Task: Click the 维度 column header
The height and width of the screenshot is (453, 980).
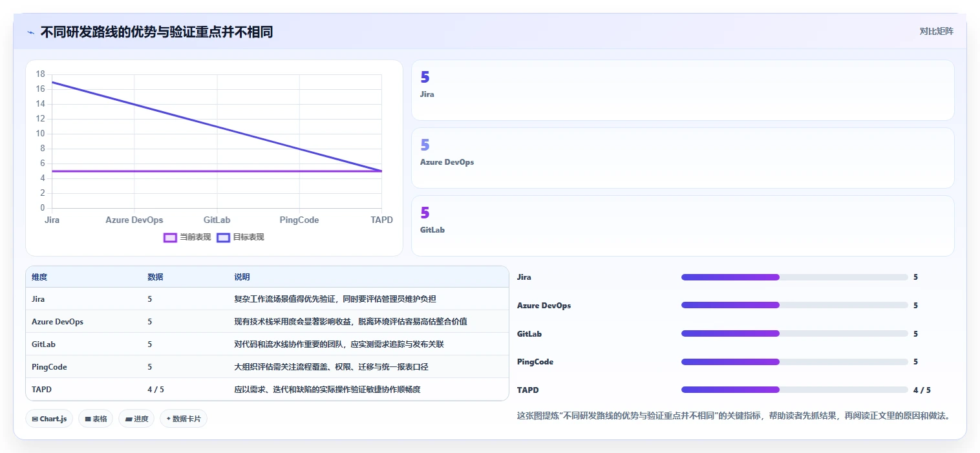Action: coord(39,277)
